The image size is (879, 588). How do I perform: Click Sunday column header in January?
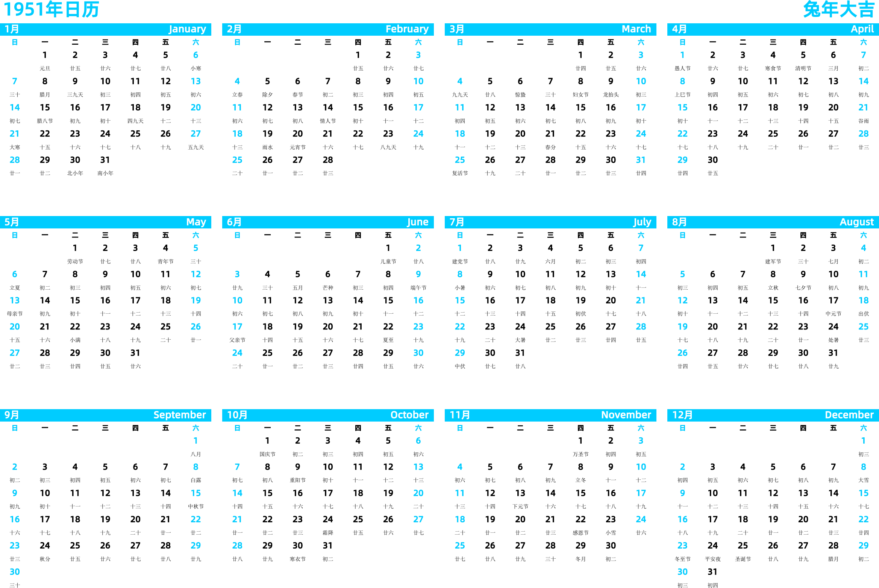(12, 45)
